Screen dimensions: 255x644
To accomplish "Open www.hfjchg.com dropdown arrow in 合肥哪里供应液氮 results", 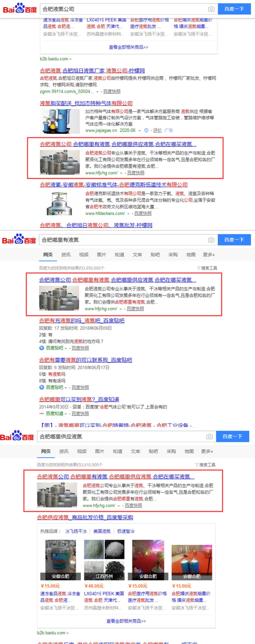I will pyautogui.click(x=119, y=506).
